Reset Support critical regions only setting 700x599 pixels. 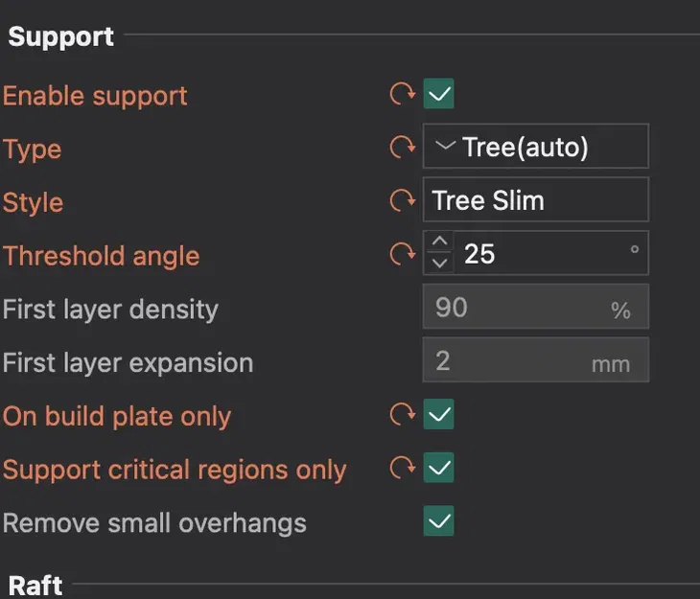pyautogui.click(x=400, y=469)
